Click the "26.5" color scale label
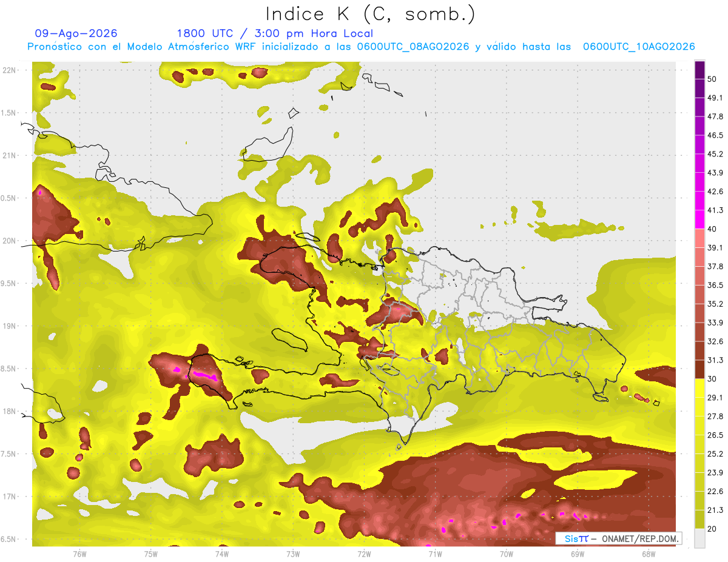 point(715,435)
